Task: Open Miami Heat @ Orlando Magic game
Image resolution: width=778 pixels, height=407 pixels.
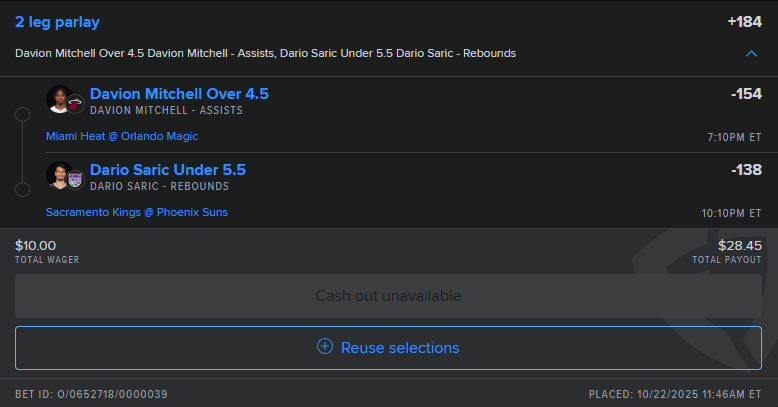Action: pos(122,136)
